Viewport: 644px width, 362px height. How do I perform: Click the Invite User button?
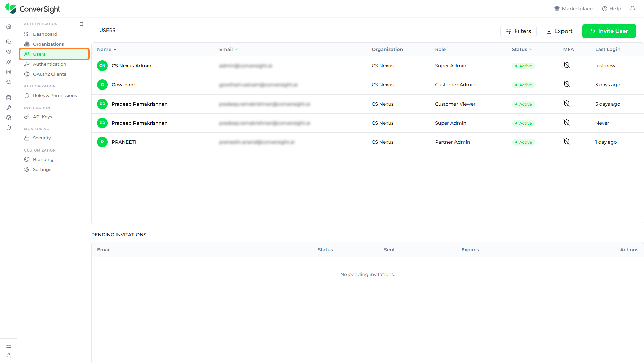[x=609, y=31]
